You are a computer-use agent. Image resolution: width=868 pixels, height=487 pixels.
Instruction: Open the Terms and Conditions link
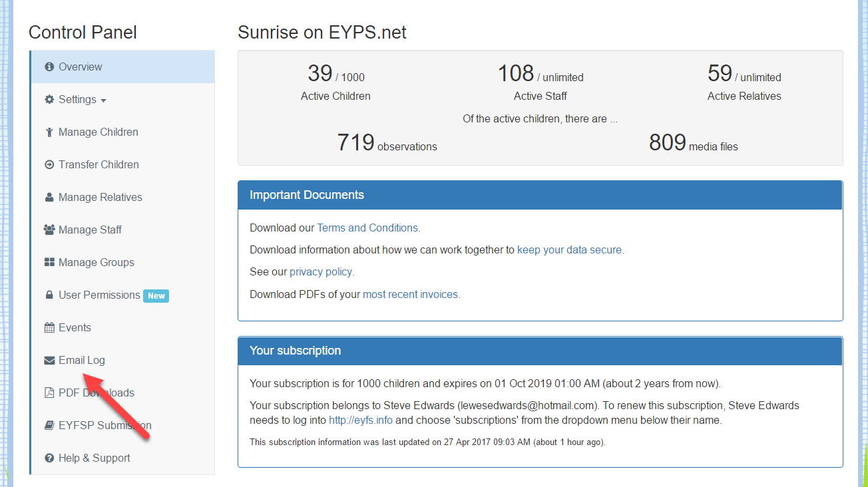[367, 228]
